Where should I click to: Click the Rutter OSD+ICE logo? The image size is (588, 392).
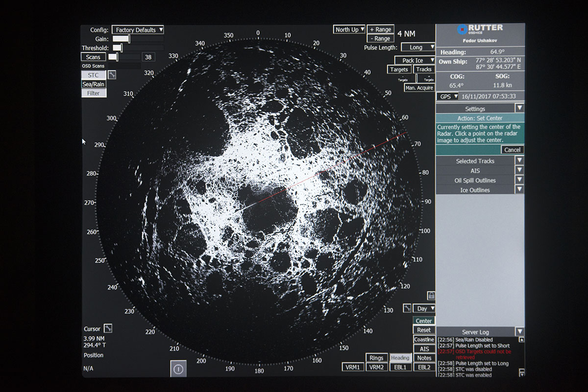tap(480, 29)
